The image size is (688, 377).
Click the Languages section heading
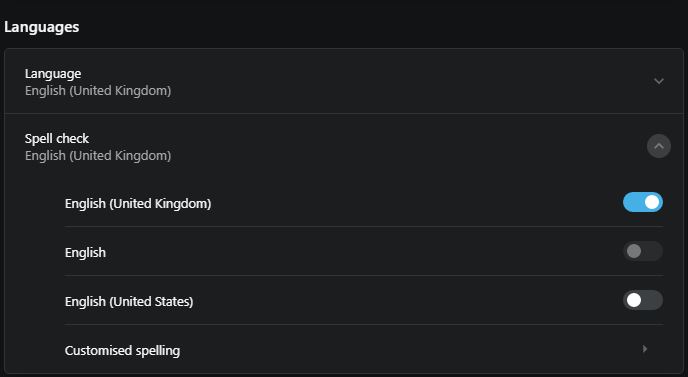pyautogui.click(x=42, y=27)
